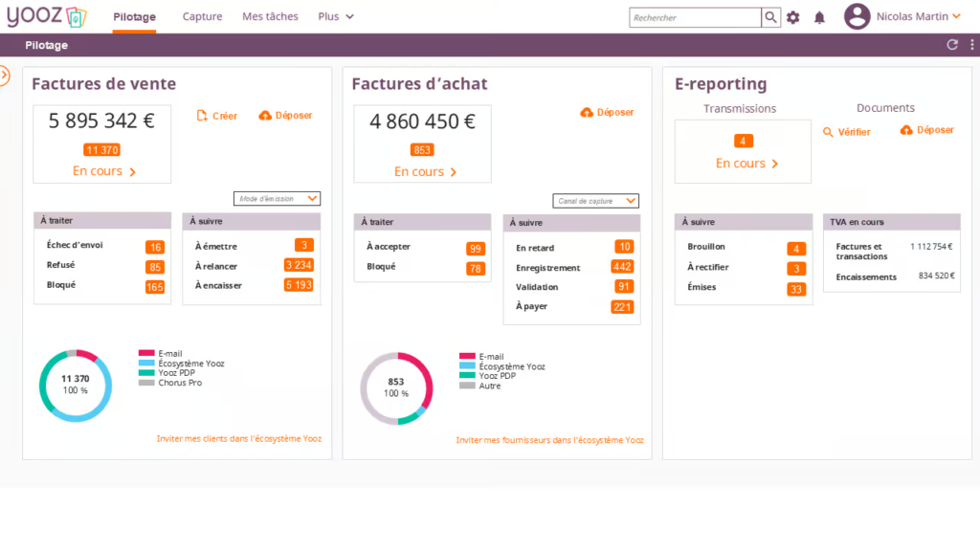The image size is (980, 551).
Task: Expand the Plus menu
Action: 336,16
